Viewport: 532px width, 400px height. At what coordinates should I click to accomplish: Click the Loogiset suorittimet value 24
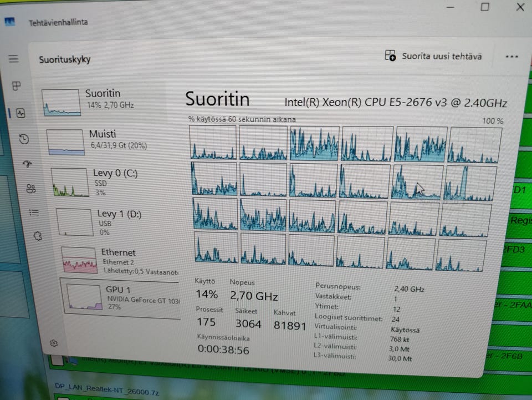(395, 319)
